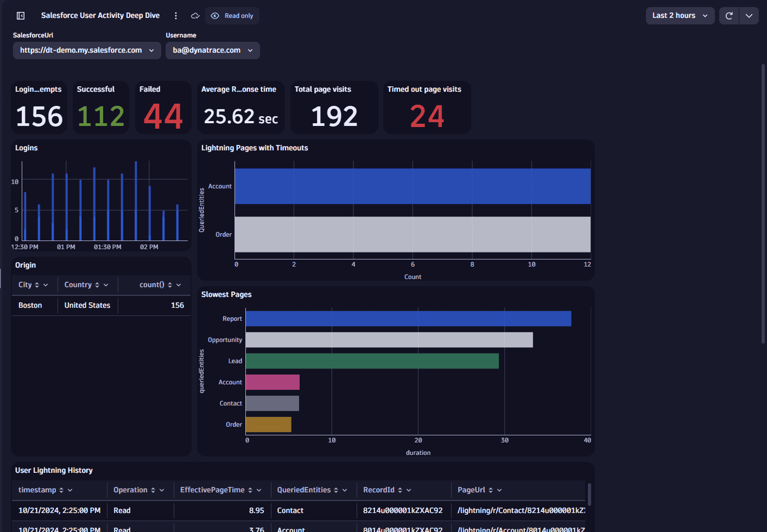This screenshot has width=767, height=532.
Task: Sort the QueriedEntities column
Action: click(336, 490)
